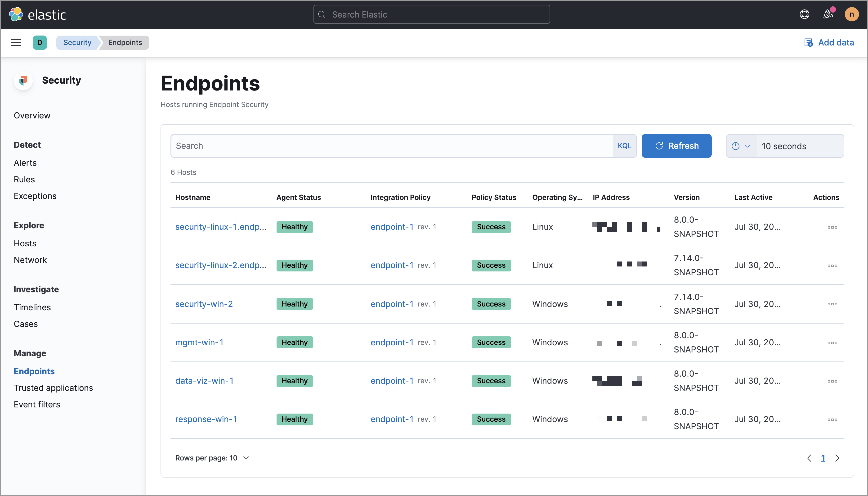Click the Endpoints breadcrumb

coord(125,42)
